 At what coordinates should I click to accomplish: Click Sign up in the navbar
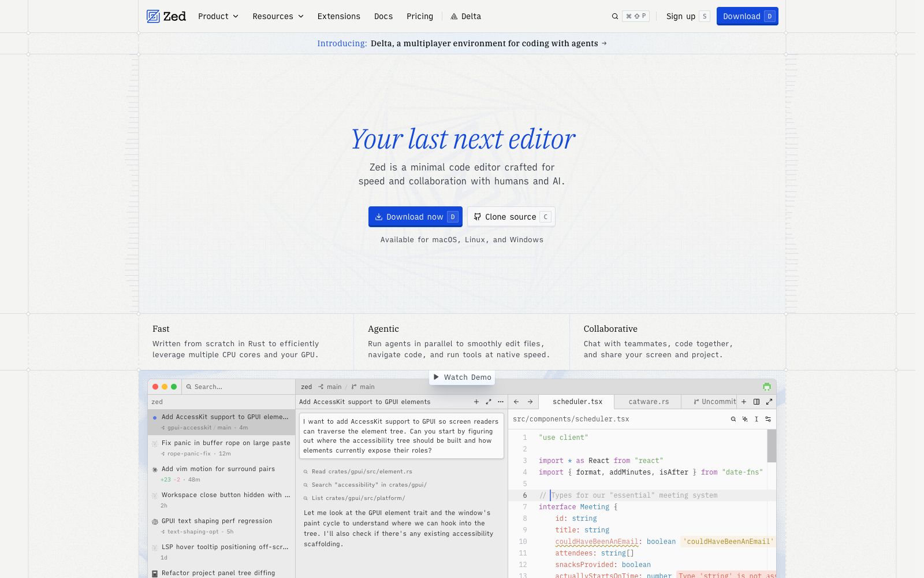[687, 16]
